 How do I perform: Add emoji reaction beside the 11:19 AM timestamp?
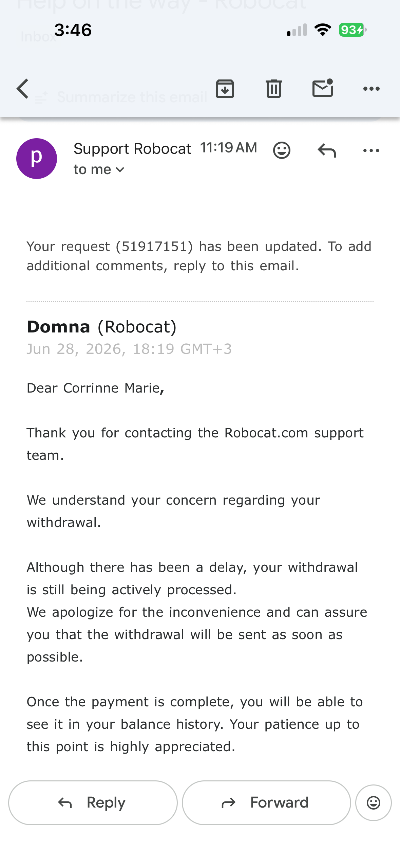click(x=282, y=150)
